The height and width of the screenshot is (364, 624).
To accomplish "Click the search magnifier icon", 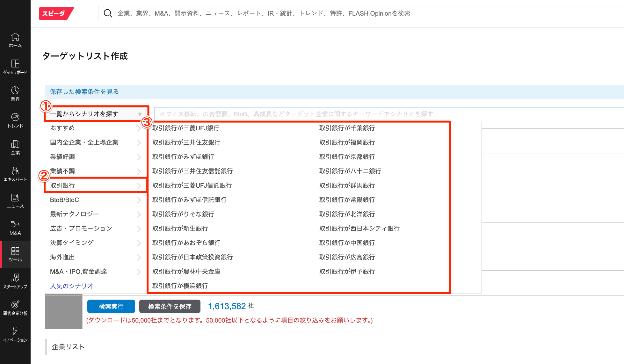I will 108,13.
